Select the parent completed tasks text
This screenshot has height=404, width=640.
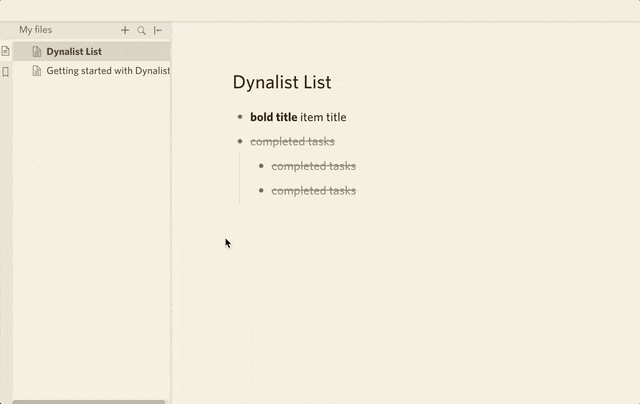292,142
